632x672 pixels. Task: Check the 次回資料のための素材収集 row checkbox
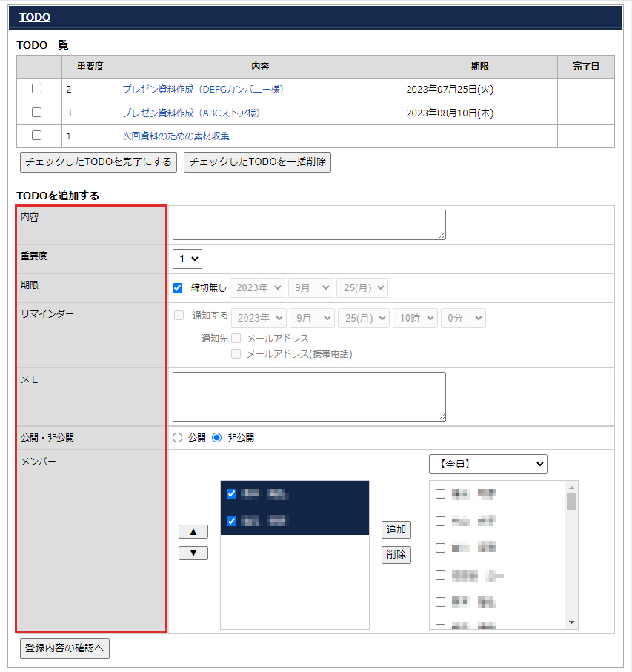pos(37,136)
